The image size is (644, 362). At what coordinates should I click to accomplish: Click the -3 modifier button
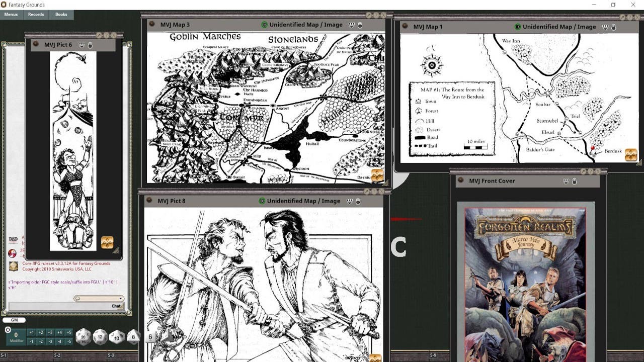50,341
